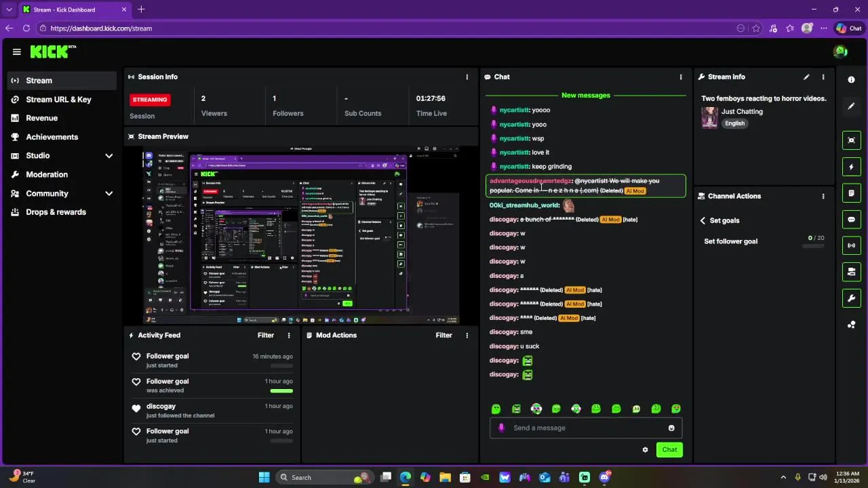
Task: Open Drops & rewards page
Action: pyautogui.click(x=62, y=212)
